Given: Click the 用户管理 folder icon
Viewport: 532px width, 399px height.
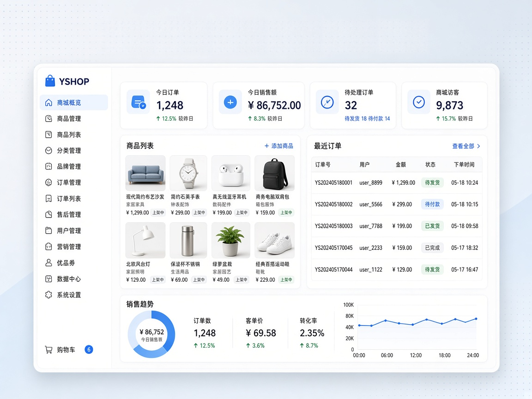Looking at the screenshot, I should click(x=48, y=230).
